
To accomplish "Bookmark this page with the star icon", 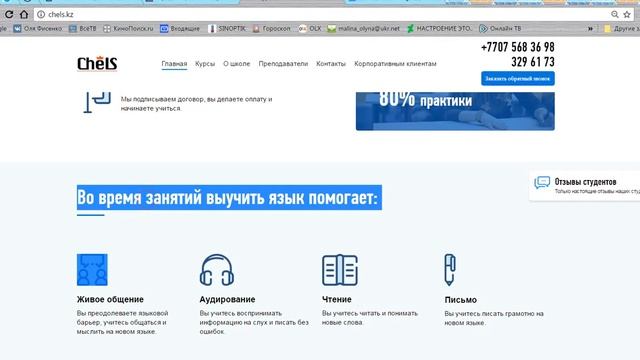I will 627,15.
